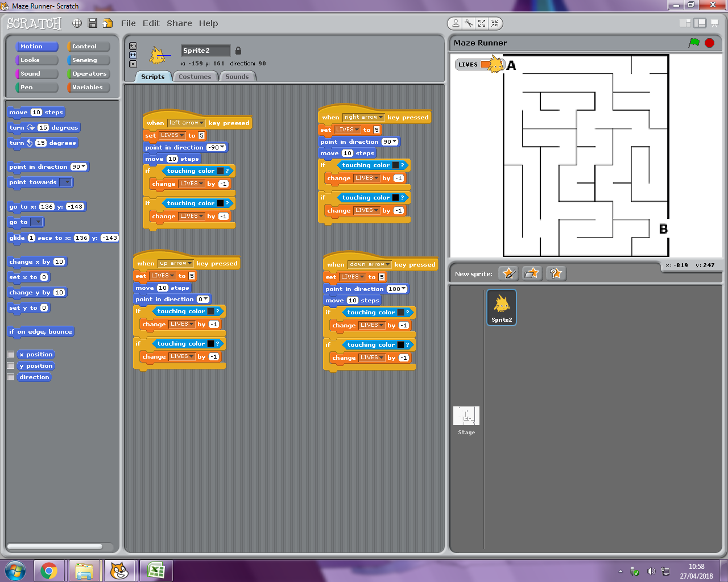Click color swatch in down arrow first touching block
728x582 pixels.
[x=401, y=312]
